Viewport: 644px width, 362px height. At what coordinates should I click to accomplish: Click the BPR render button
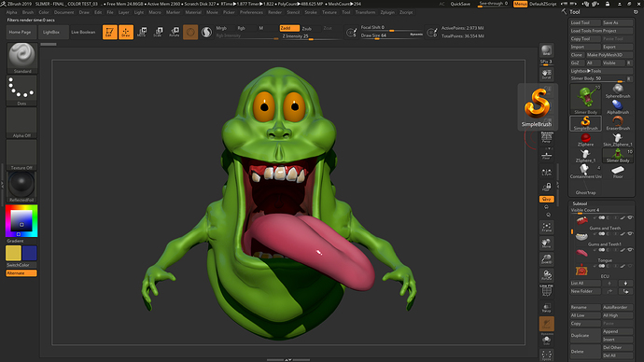(x=546, y=50)
